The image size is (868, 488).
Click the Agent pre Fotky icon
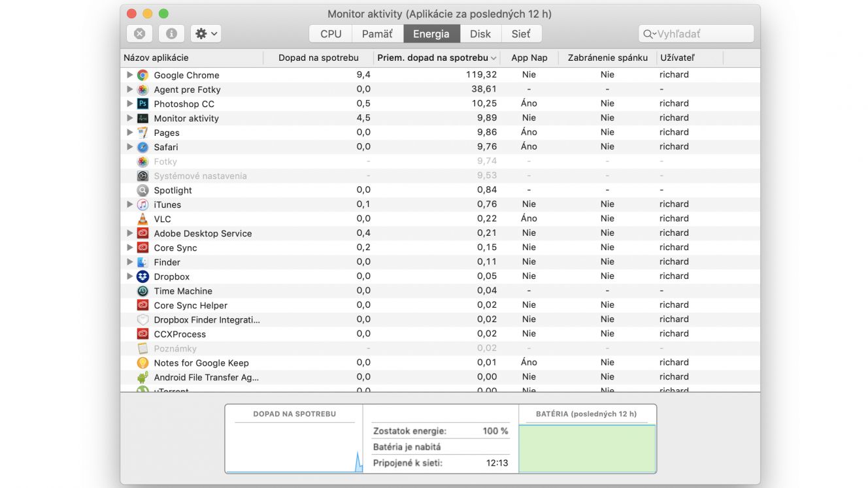tap(142, 89)
